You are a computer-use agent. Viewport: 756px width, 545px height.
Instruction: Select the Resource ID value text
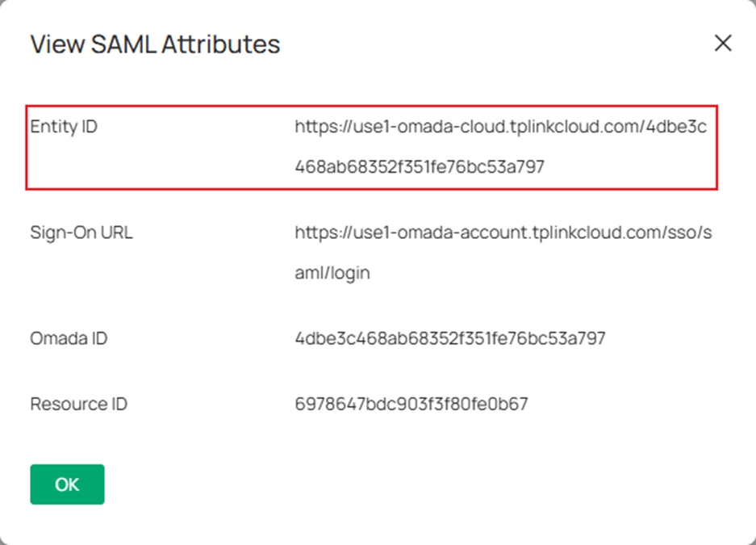click(x=411, y=403)
